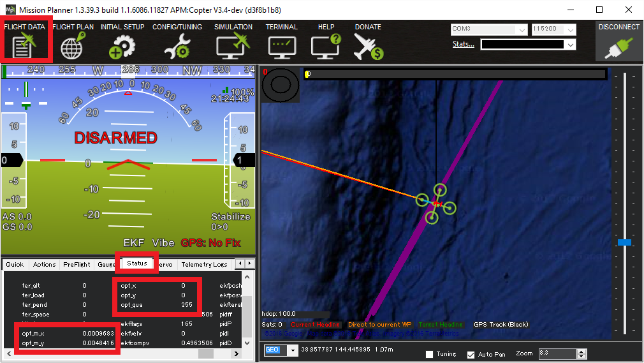Click the Stats... link
This screenshot has width=644, height=363.
464,44
